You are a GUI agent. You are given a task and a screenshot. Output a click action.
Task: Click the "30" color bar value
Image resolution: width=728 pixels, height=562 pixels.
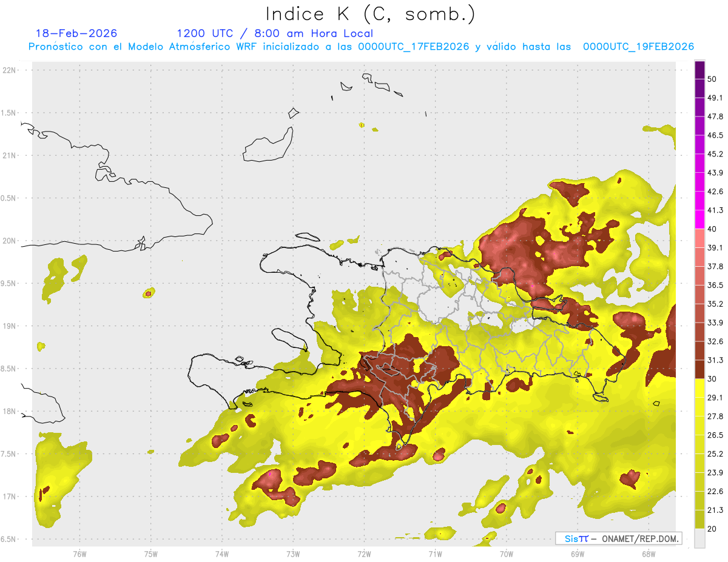tap(712, 379)
